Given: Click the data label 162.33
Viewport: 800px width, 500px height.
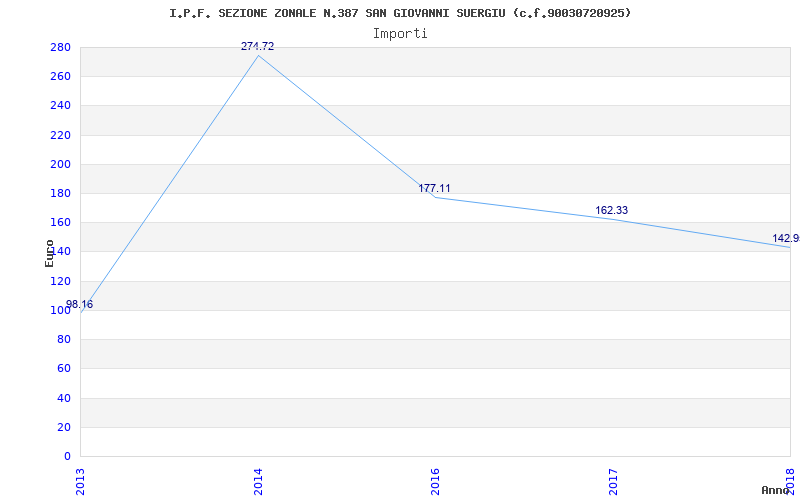Looking at the screenshot, I should 612,210.
